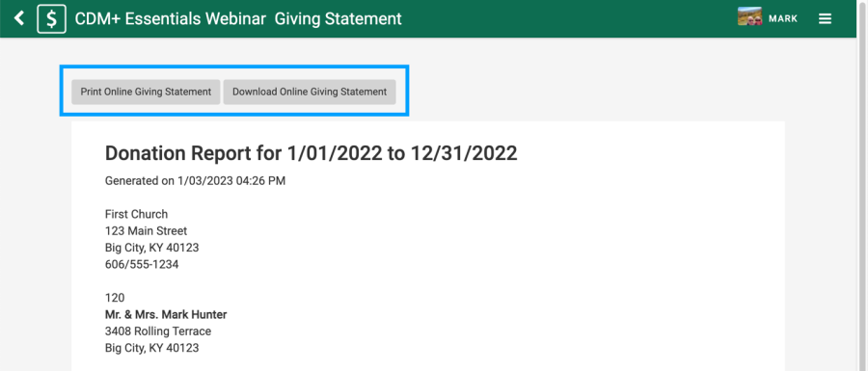Go back using the left chevron arrow
The width and height of the screenshot is (868, 371).
click(19, 18)
